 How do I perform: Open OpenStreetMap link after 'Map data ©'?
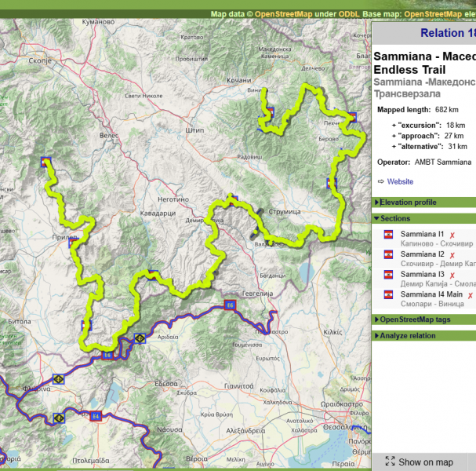point(283,14)
